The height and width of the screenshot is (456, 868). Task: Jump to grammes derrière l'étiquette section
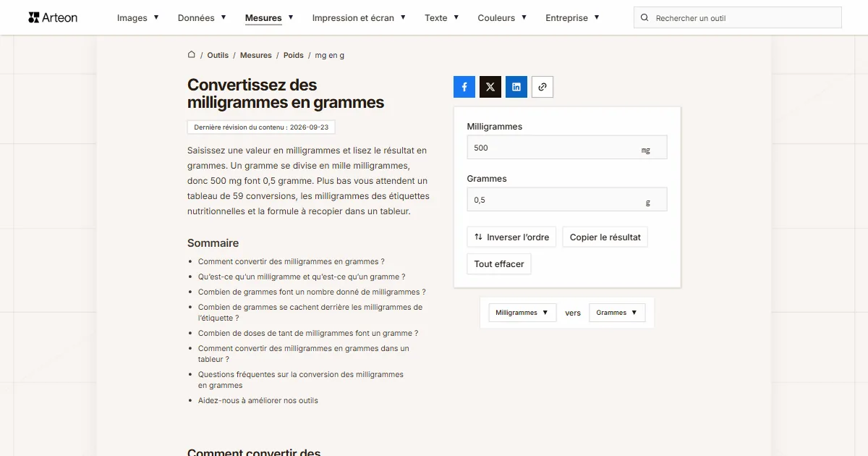[x=310, y=312]
